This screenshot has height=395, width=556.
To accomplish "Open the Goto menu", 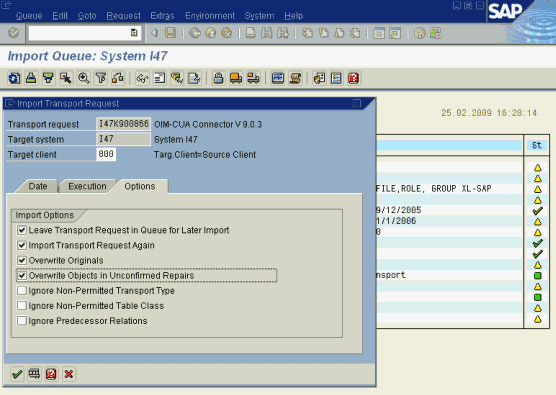I will [87, 16].
